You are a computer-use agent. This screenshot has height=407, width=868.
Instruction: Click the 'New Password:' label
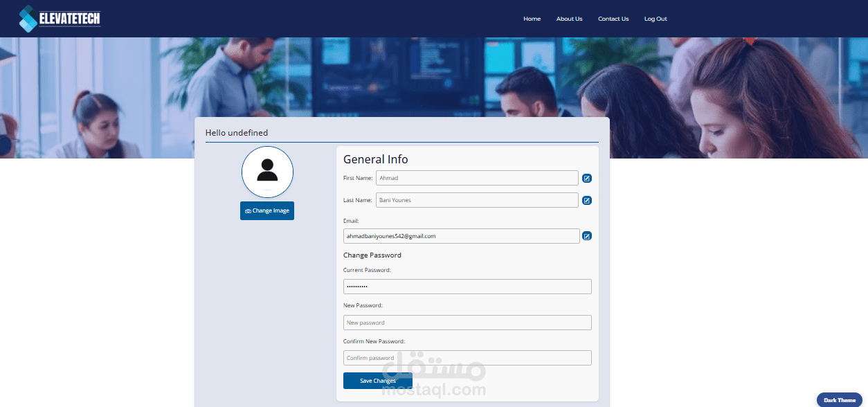[363, 305]
